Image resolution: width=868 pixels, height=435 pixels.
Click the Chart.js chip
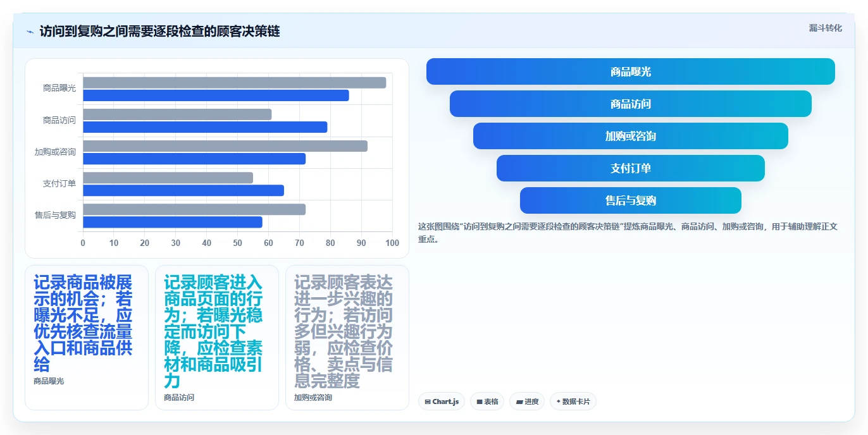[442, 401]
